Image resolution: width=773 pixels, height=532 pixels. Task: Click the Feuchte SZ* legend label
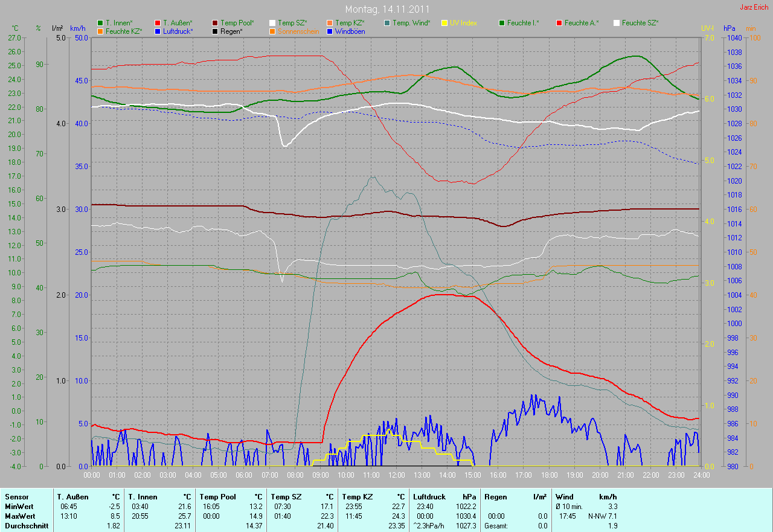(640, 23)
